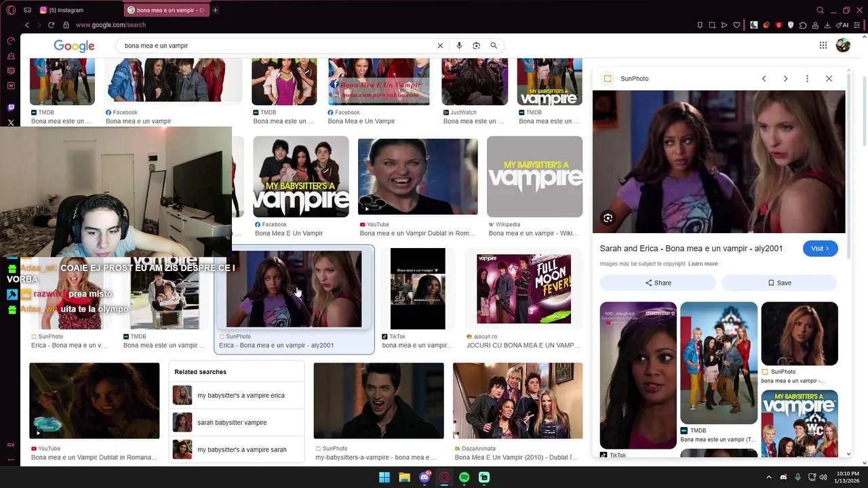Start search by voice microphone

(459, 45)
